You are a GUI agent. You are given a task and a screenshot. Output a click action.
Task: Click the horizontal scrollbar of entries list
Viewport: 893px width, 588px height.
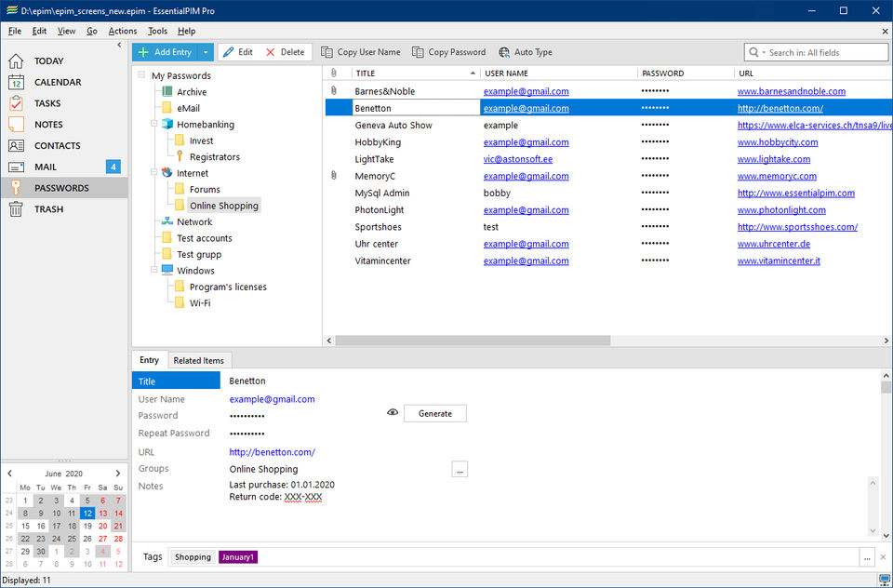point(473,341)
